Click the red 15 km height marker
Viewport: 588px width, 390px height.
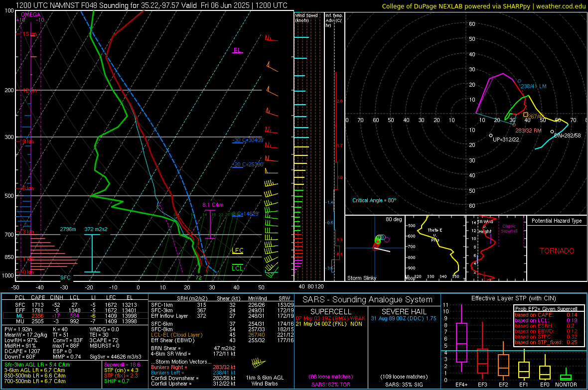click(x=28, y=34)
